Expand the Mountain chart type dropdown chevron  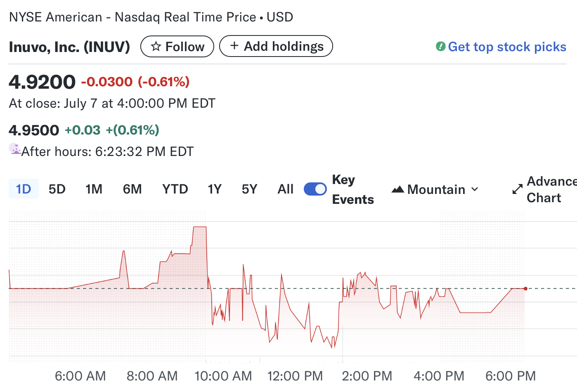(475, 189)
